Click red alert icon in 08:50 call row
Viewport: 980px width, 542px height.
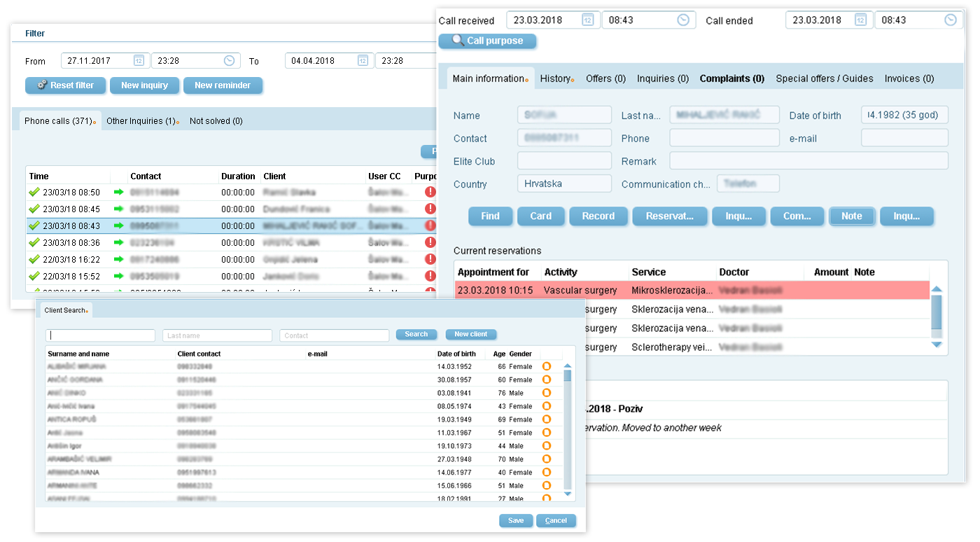tap(430, 192)
